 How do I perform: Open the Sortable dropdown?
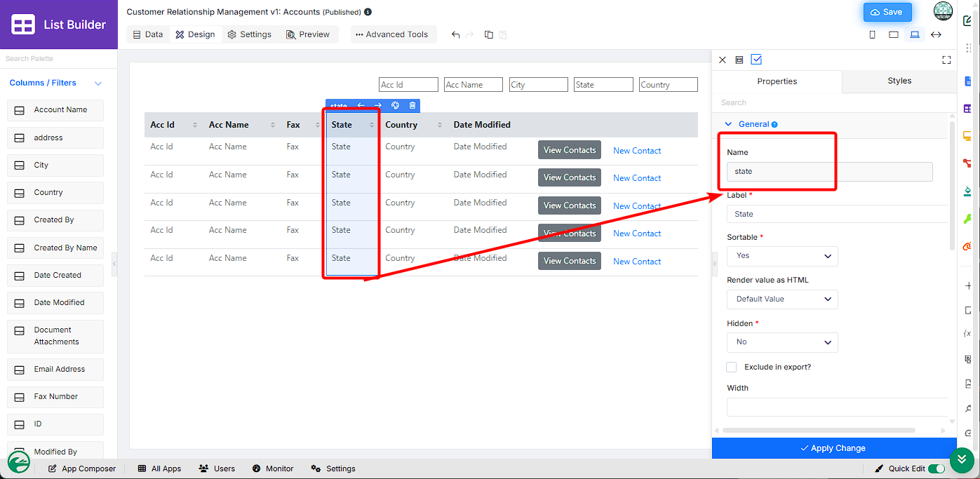pos(782,256)
